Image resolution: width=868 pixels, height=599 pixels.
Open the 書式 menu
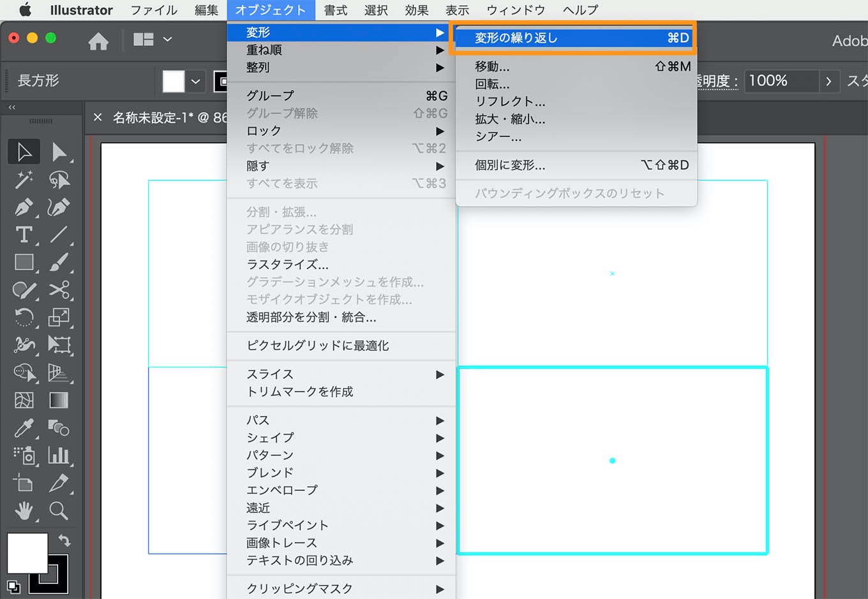[x=336, y=10]
